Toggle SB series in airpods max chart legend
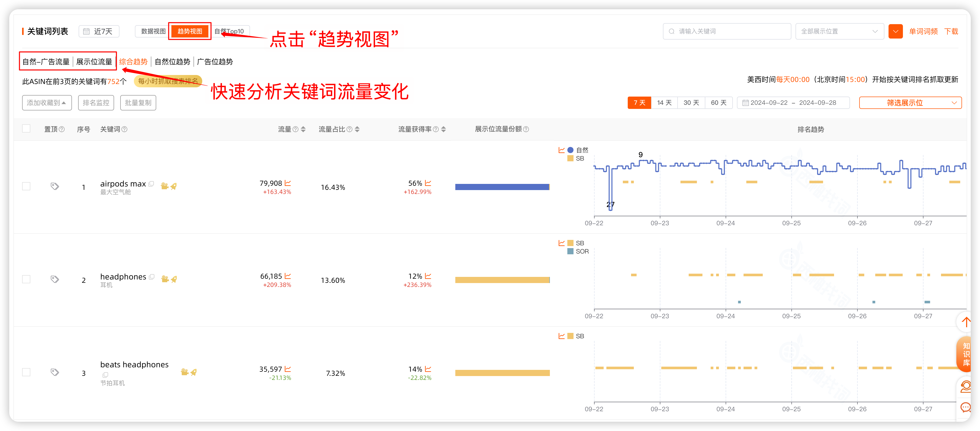Image resolution: width=980 pixels, height=431 pixels. tap(576, 158)
